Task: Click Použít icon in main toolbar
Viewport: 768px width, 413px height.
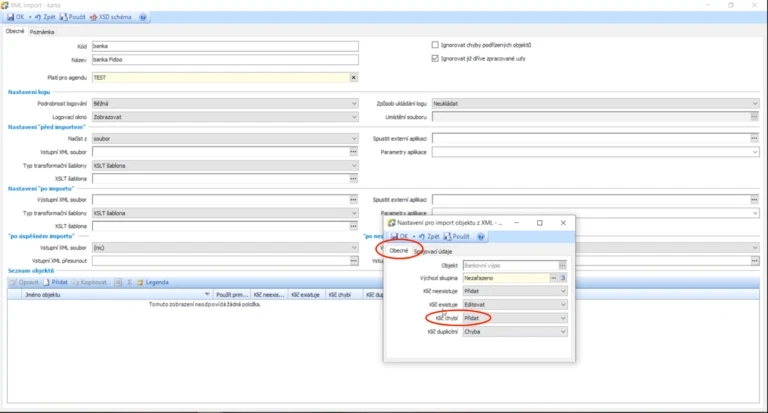Action: click(64, 17)
